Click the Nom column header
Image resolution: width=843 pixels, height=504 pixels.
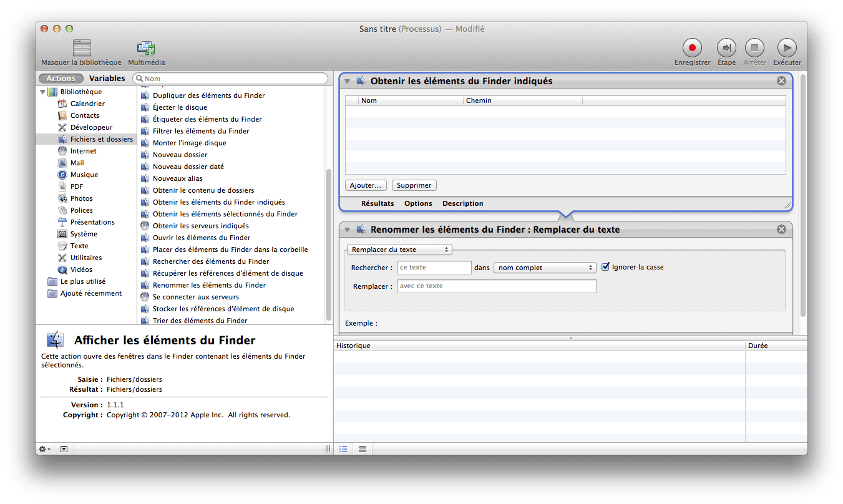[411, 100]
